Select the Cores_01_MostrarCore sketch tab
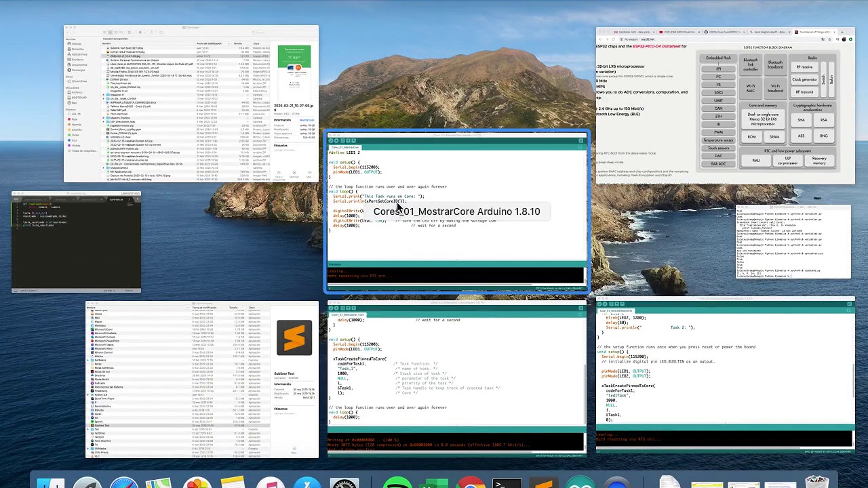This screenshot has height=488, width=868. 344,147
